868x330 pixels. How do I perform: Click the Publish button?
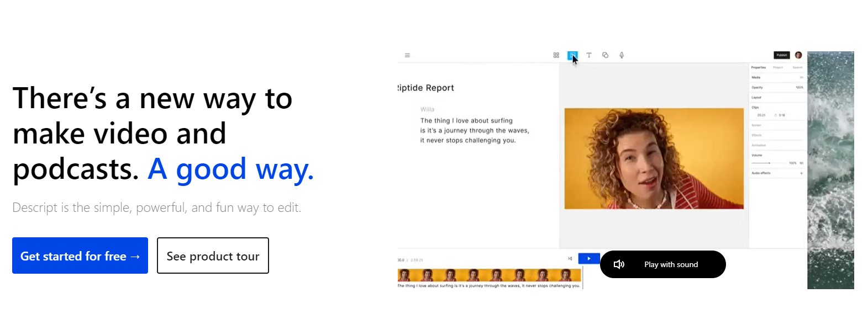click(x=782, y=55)
